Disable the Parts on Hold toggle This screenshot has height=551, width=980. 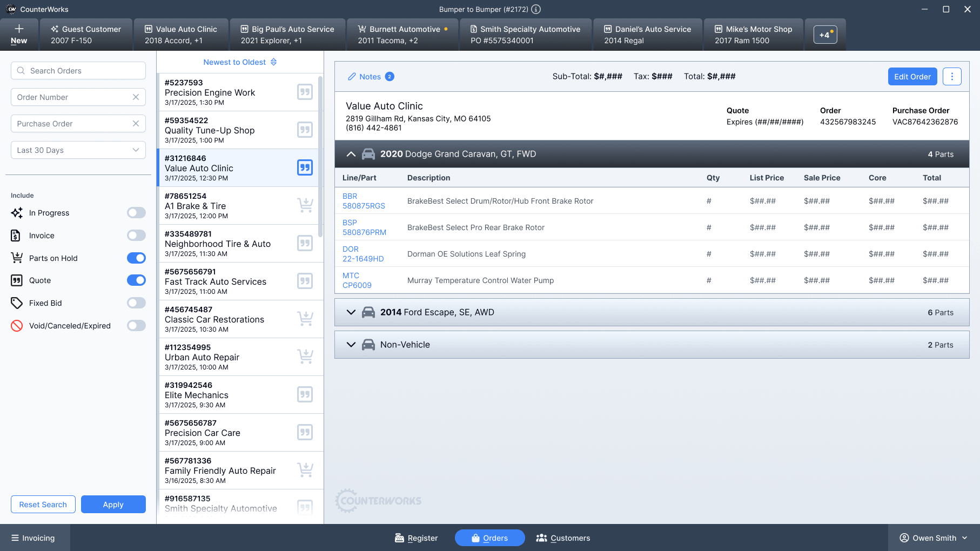[x=136, y=258]
